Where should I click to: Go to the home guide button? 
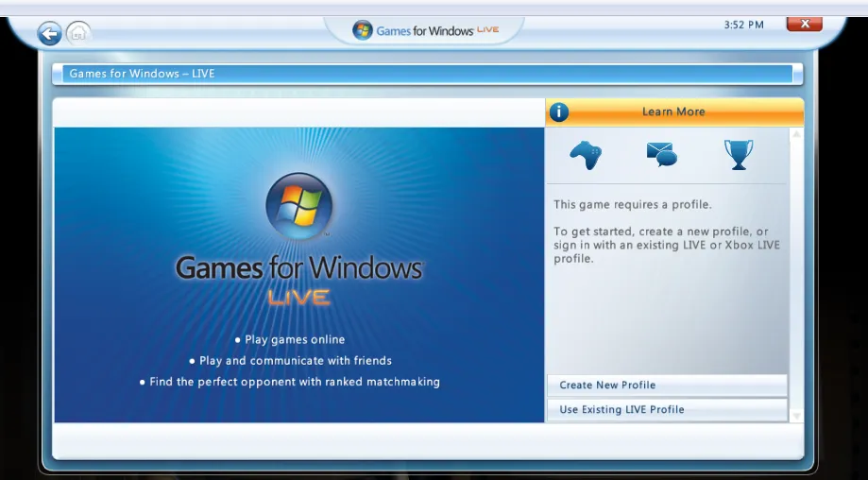click(x=79, y=33)
